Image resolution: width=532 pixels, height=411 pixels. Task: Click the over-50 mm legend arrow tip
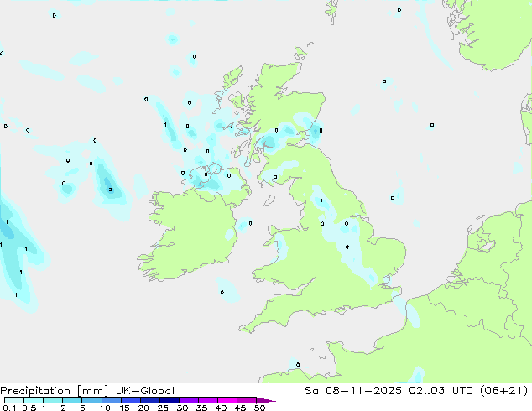(266, 400)
